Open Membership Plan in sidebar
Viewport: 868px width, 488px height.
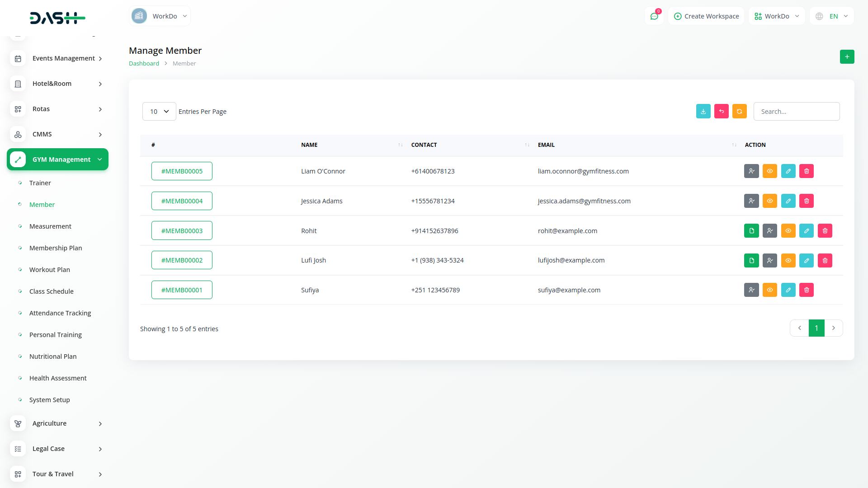pos(56,248)
